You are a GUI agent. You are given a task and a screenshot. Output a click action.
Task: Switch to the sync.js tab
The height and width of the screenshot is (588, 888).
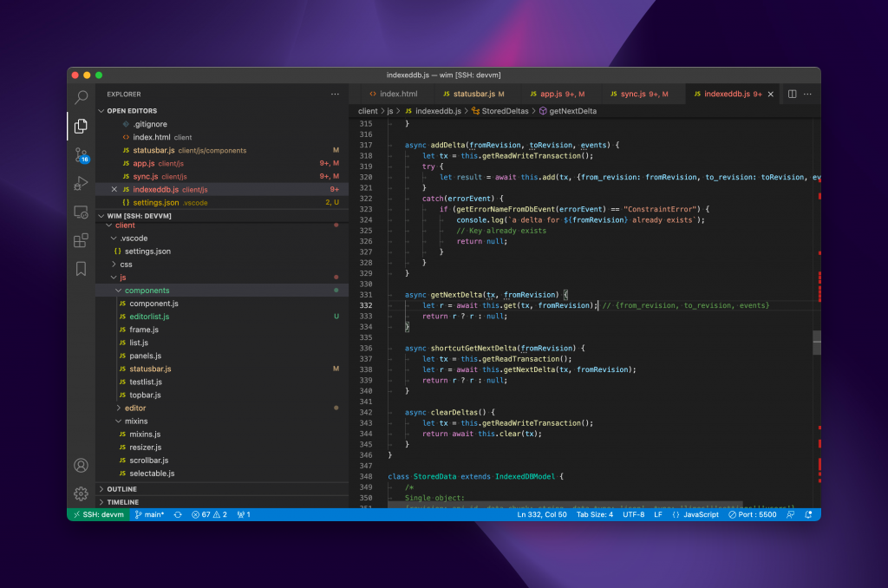639,94
